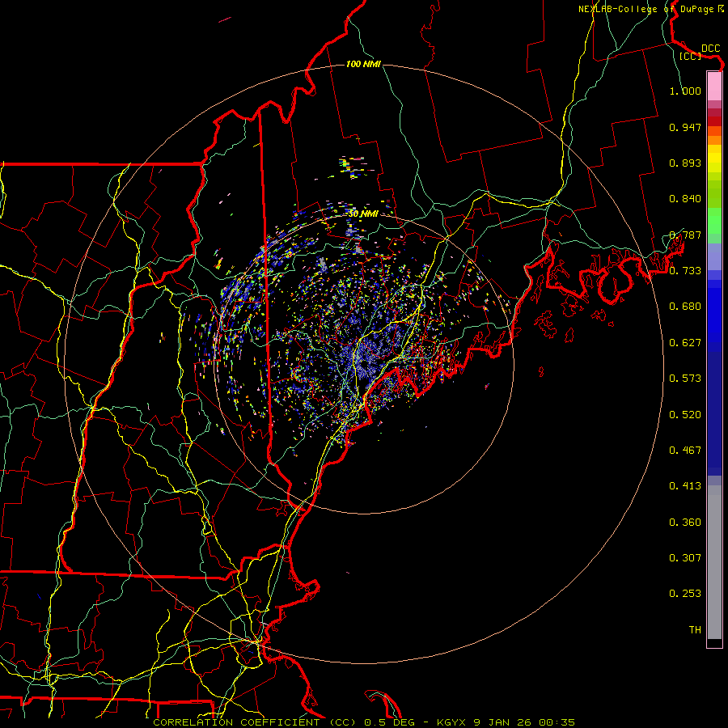728x728 pixels.
Task: Click the KGYX station identifier
Action: (x=452, y=722)
